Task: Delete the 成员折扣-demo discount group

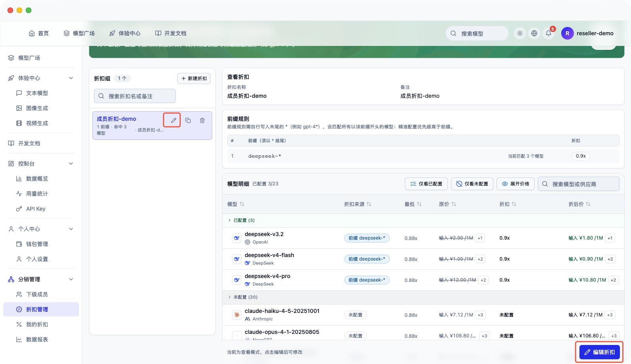Action: pyautogui.click(x=202, y=120)
